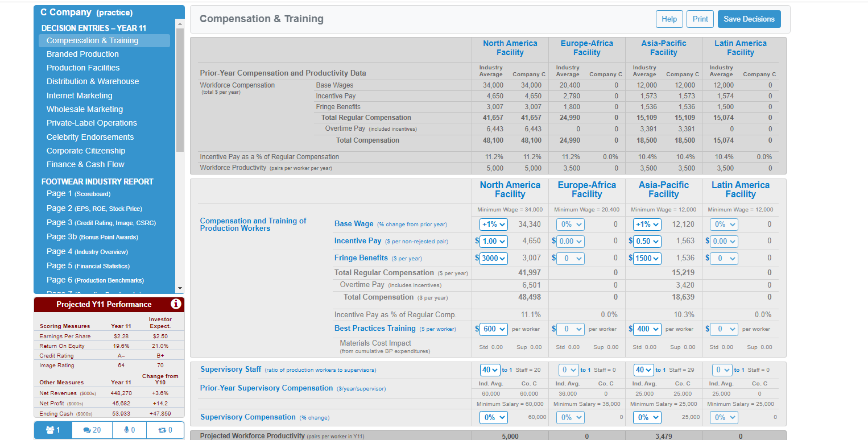
Task: Open the Projected Y11 Performance info icon
Action: pos(177,305)
